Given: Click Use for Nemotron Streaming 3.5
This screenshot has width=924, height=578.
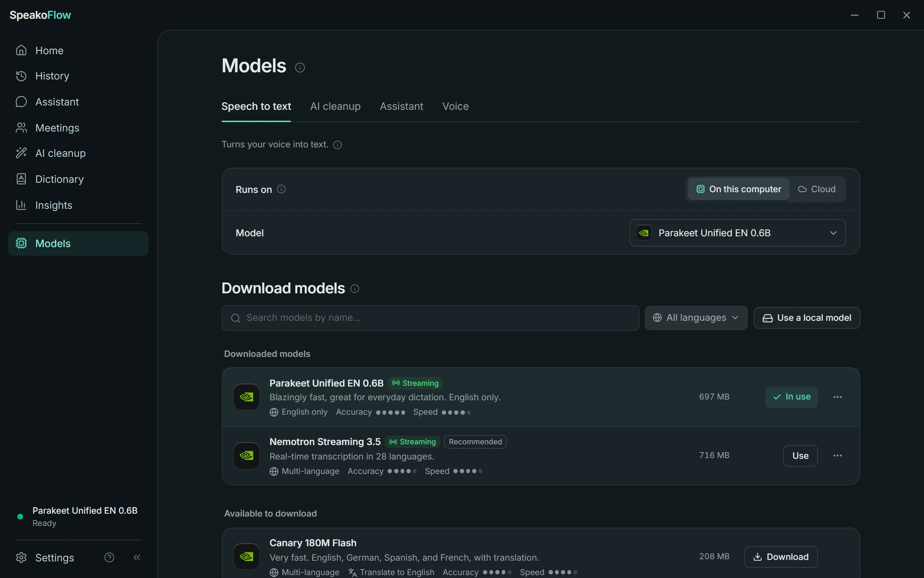Looking at the screenshot, I should 800,456.
